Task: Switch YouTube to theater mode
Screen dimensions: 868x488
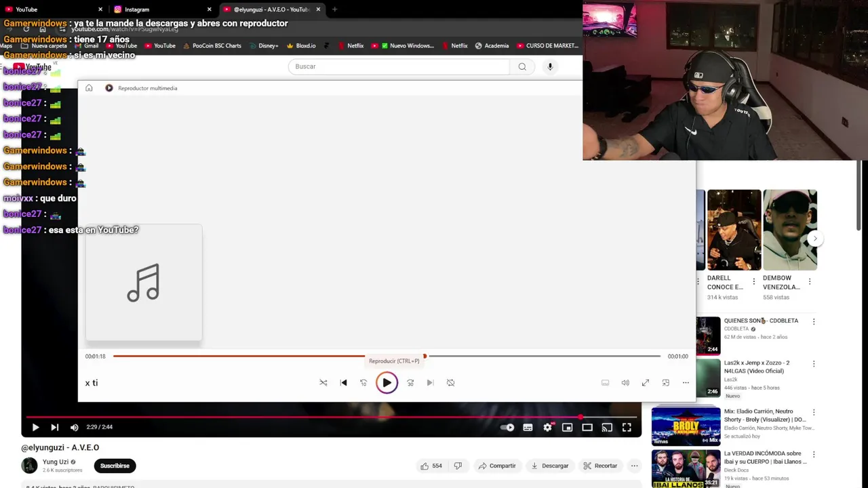Action: click(587, 428)
